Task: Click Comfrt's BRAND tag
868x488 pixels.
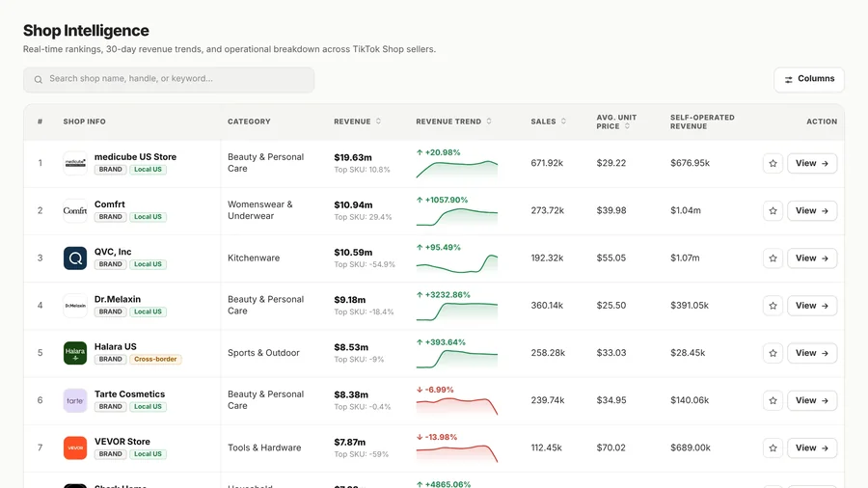Action: [110, 217]
